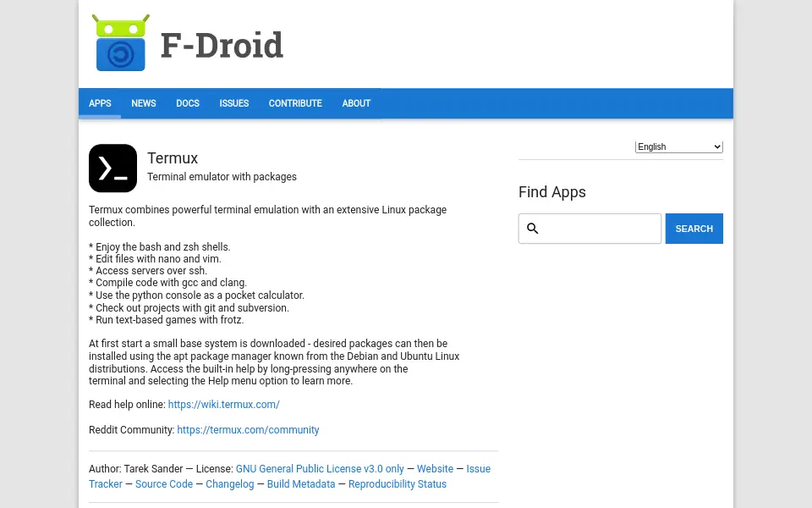Select ISSUES in the navigation bar
The height and width of the screenshot is (508, 812).
click(234, 103)
